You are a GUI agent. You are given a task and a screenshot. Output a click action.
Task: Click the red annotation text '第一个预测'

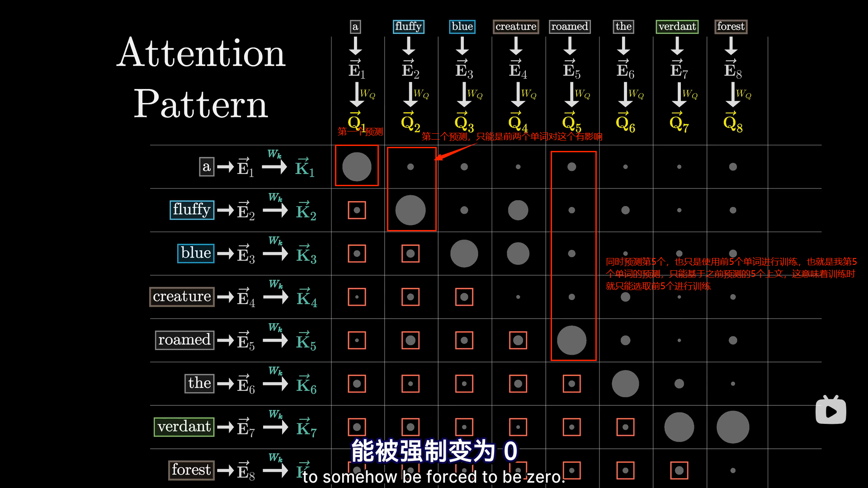360,131
